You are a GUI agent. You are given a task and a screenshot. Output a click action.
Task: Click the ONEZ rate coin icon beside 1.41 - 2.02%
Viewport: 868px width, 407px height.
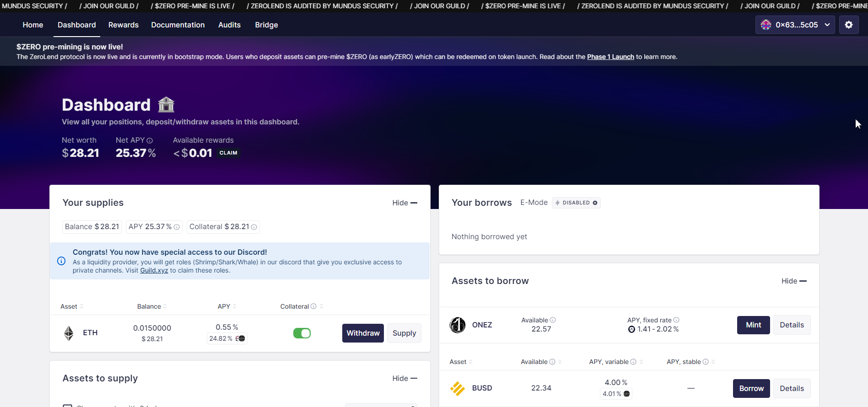pos(632,329)
